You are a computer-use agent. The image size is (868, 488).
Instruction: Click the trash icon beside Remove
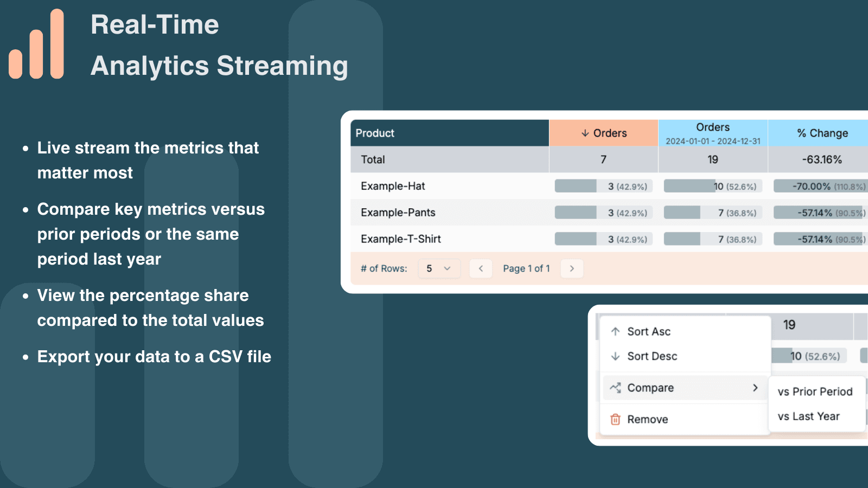pos(614,419)
